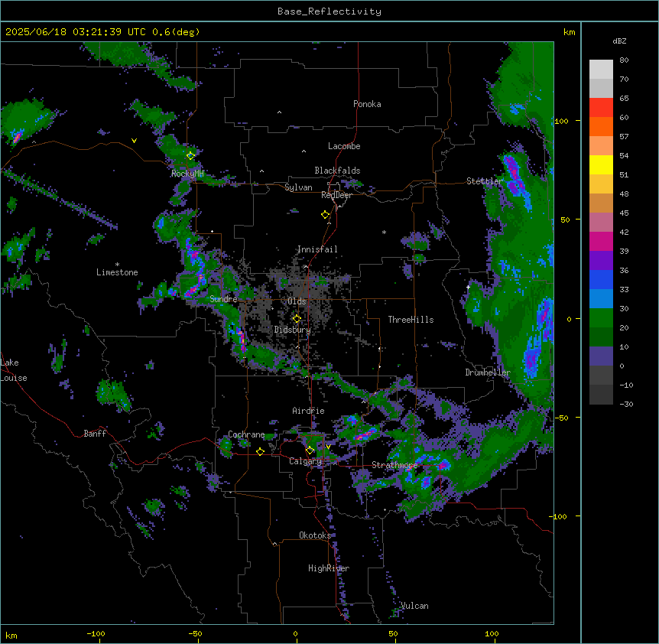This screenshot has height=644, width=659.
Task: Click the Sylvan label on the map
Action: pos(298,187)
